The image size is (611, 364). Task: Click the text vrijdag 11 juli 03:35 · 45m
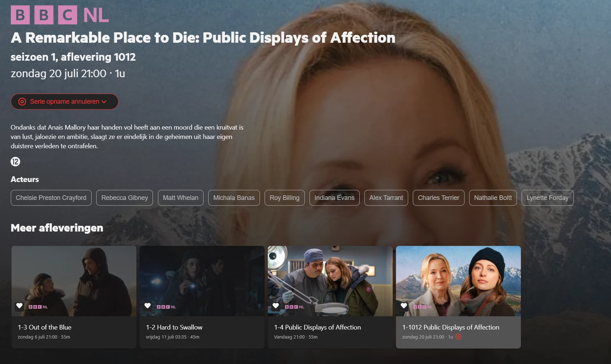point(173,337)
